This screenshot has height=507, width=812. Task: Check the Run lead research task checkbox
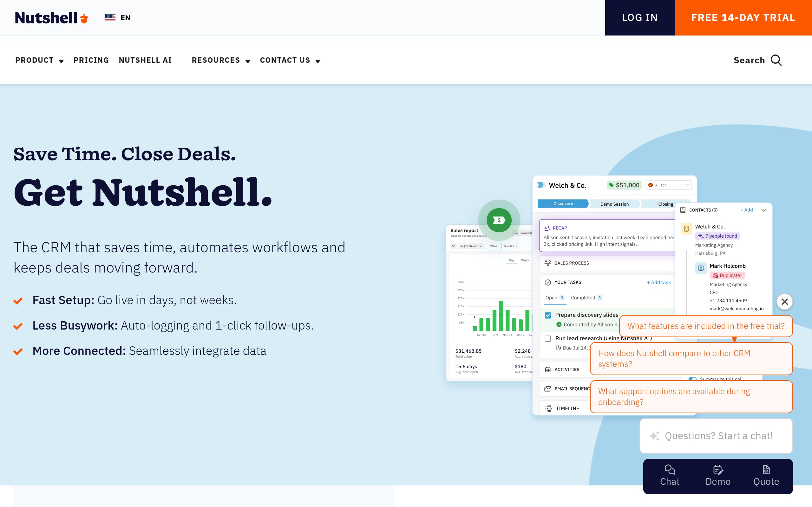pyautogui.click(x=547, y=339)
